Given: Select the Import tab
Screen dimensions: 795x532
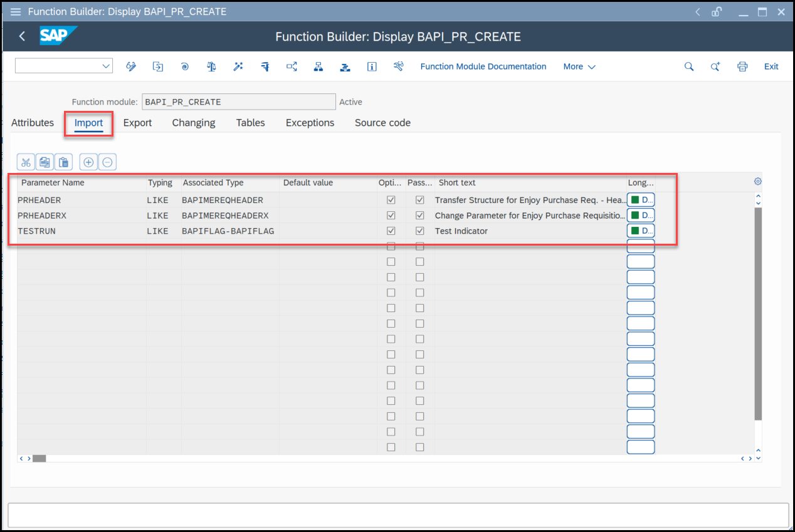Looking at the screenshot, I should click(88, 123).
